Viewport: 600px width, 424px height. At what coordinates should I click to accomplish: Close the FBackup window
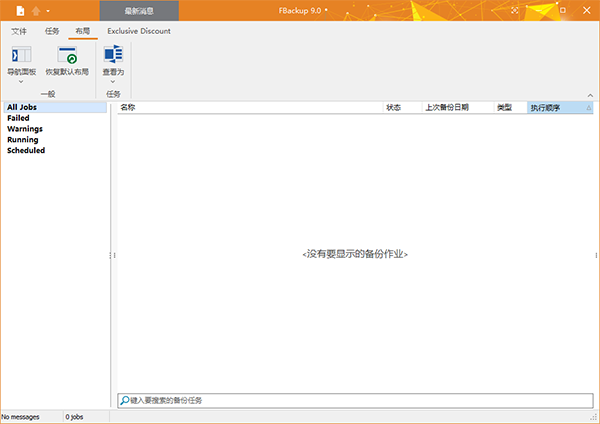click(587, 10)
